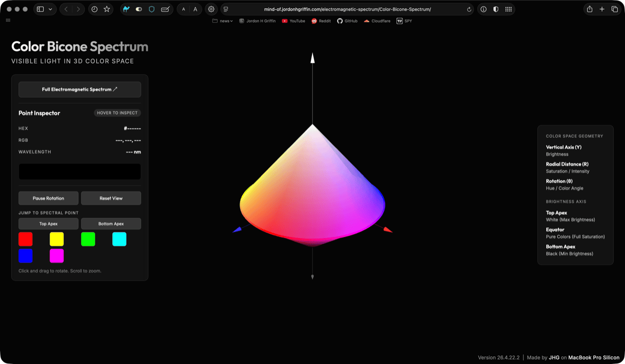Click the page menu icon in address bar

pyautogui.click(x=226, y=9)
